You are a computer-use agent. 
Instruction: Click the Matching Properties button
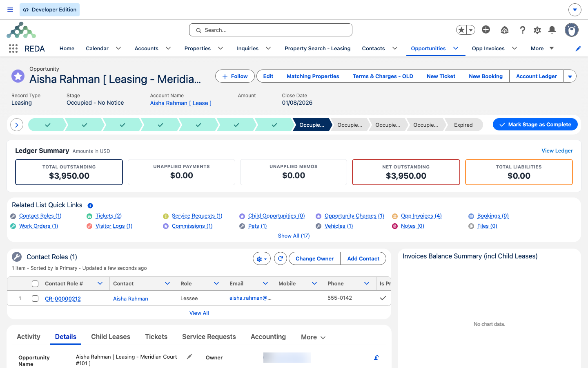313,76
